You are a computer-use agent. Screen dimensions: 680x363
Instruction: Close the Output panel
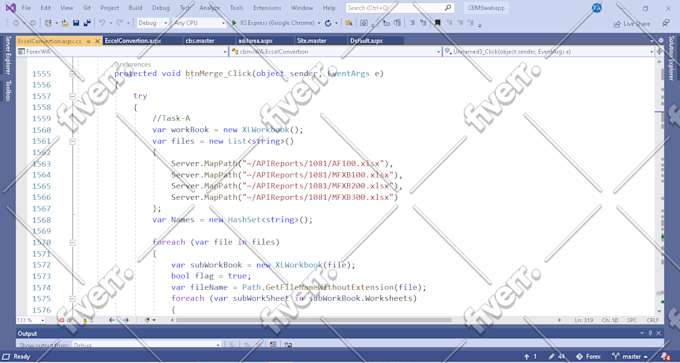pos(658,333)
